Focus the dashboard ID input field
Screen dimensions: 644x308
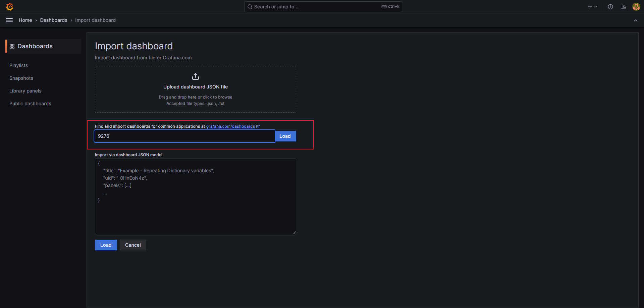coord(184,136)
